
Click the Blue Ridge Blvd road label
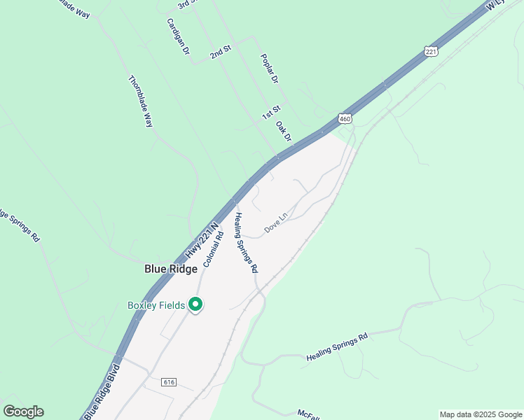pyautogui.click(x=102, y=392)
